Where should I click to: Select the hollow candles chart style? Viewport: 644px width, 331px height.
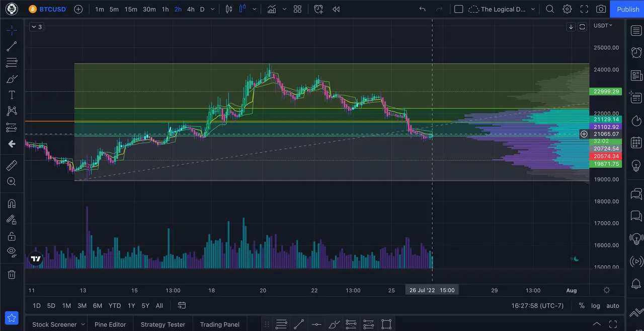[x=244, y=9]
